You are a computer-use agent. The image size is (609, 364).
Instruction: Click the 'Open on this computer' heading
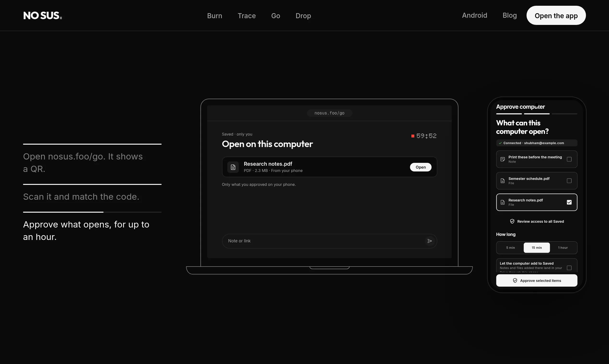click(x=267, y=144)
